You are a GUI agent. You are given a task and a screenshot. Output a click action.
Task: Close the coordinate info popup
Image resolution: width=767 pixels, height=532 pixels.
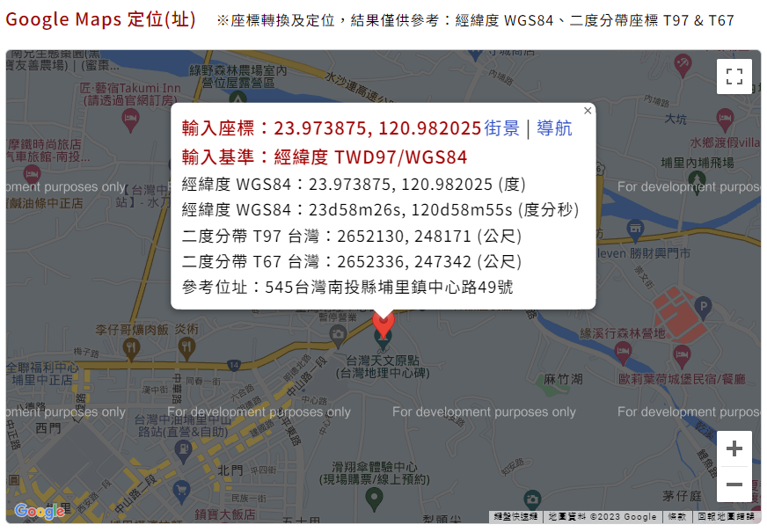(x=588, y=111)
